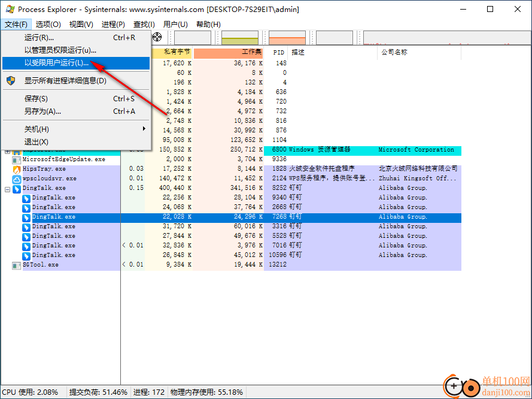Viewport: 532px width, 399px height.
Task: Choose 另存为(A)... in the file menu
Action: pos(75,111)
